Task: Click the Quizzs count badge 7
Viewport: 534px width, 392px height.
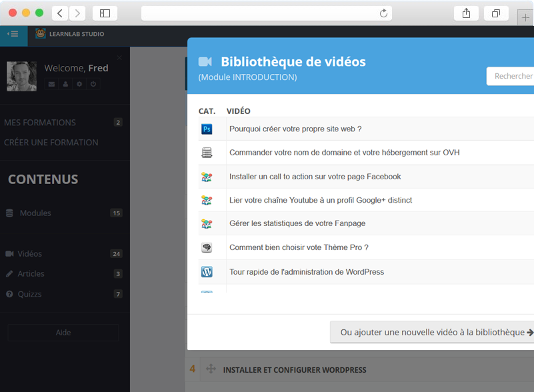Action: (x=118, y=294)
